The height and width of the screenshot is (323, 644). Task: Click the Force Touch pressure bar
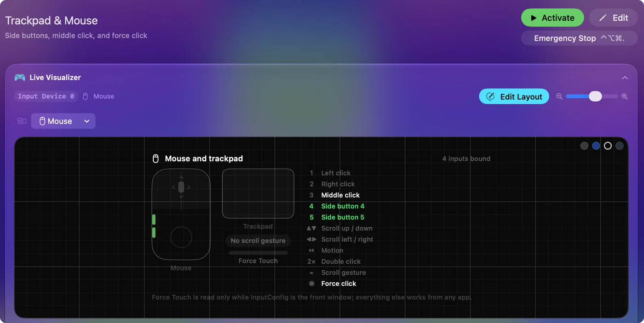coord(258,253)
